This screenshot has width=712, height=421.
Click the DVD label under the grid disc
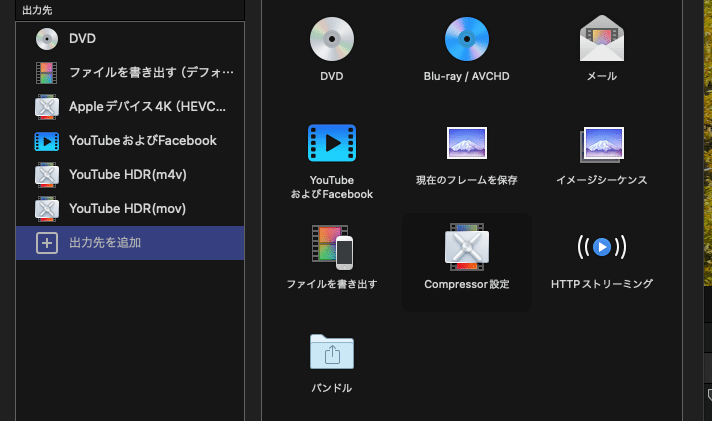point(331,76)
